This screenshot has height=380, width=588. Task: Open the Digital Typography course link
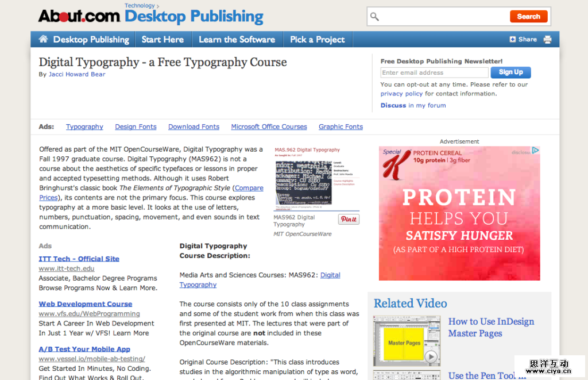click(330, 275)
